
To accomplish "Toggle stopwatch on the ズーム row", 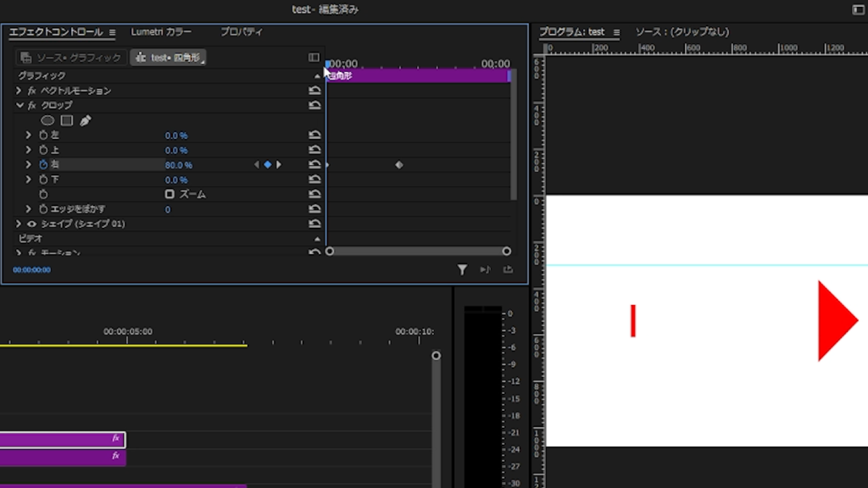I will tap(43, 194).
